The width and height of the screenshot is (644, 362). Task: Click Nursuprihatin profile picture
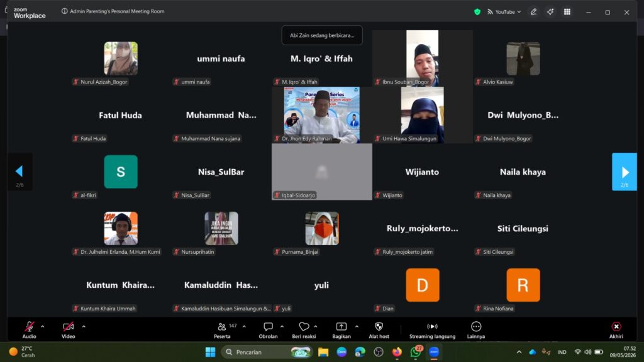pos(221,228)
